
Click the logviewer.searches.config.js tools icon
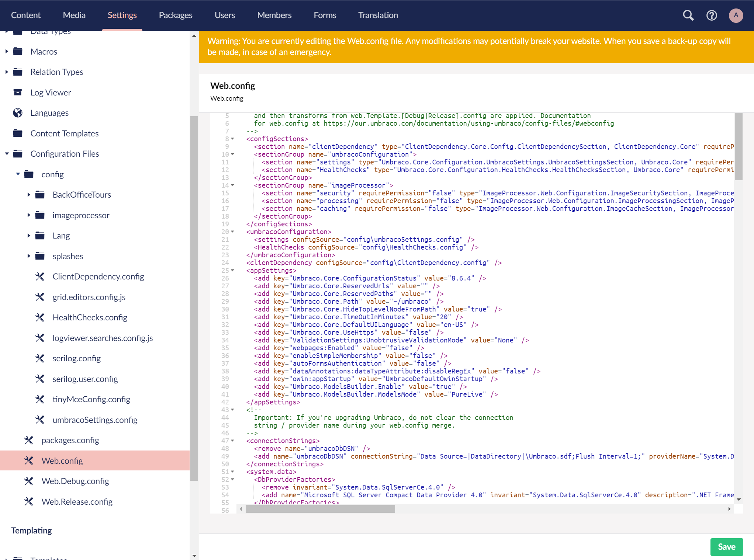tap(40, 338)
